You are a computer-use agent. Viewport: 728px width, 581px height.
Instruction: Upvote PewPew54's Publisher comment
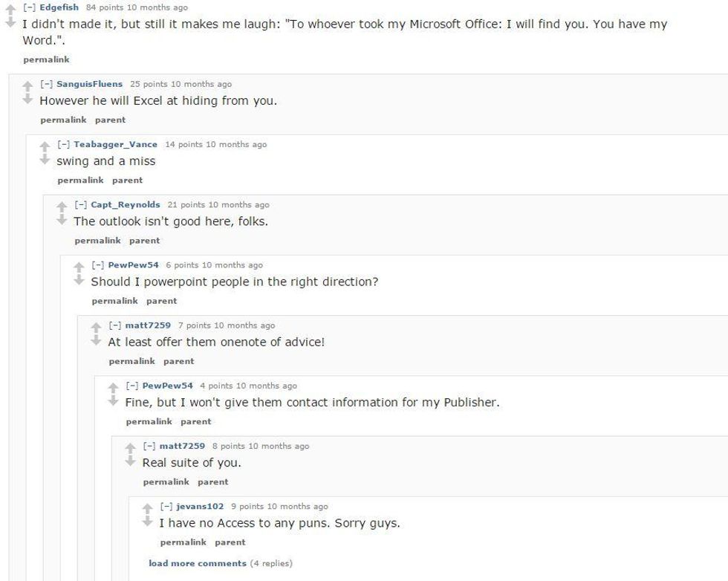(x=113, y=386)
